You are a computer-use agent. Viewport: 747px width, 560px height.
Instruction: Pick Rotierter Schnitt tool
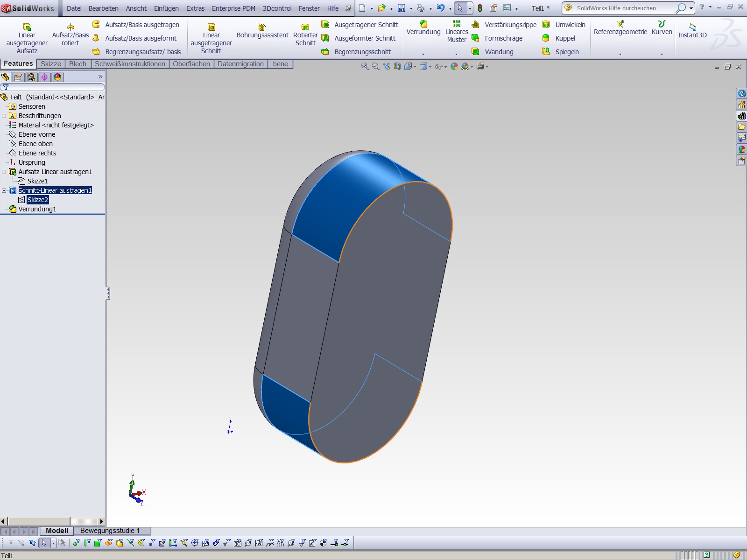tap(305, 35)
